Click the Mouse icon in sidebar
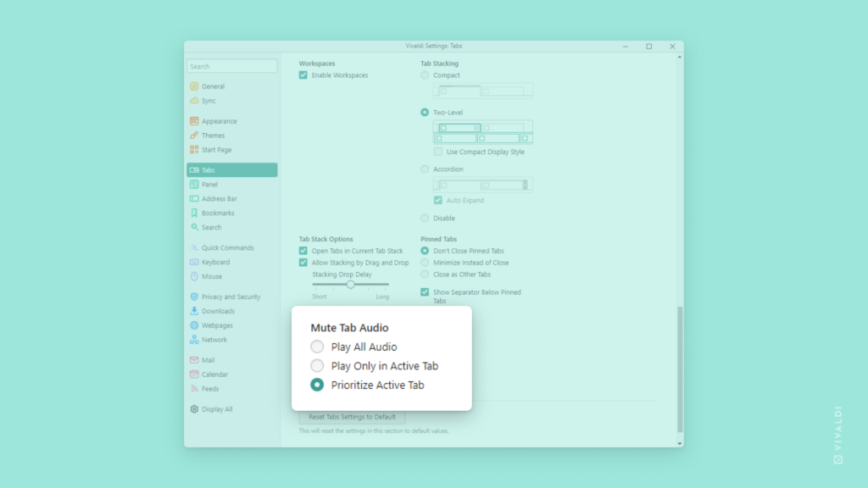 tap(194, 277)
